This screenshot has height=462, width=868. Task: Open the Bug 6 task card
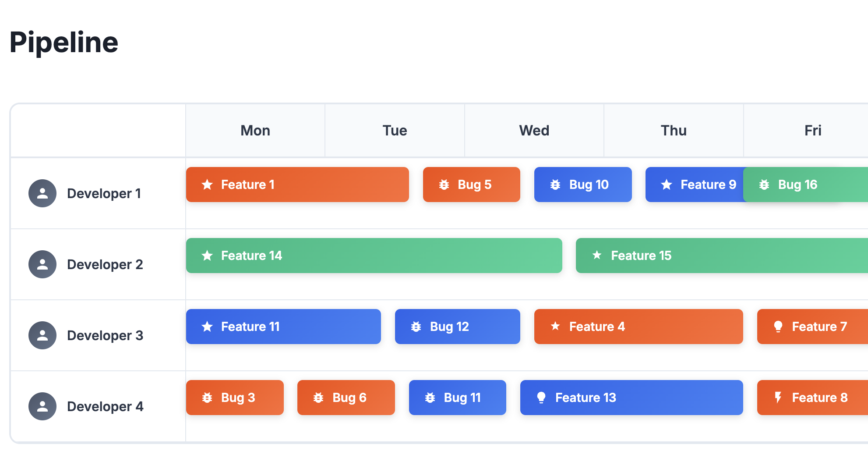coord(346,398)
